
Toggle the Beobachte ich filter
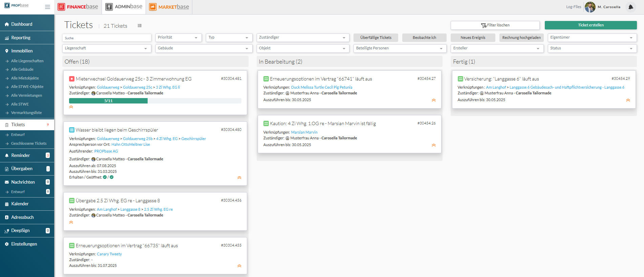pos(424,38)
